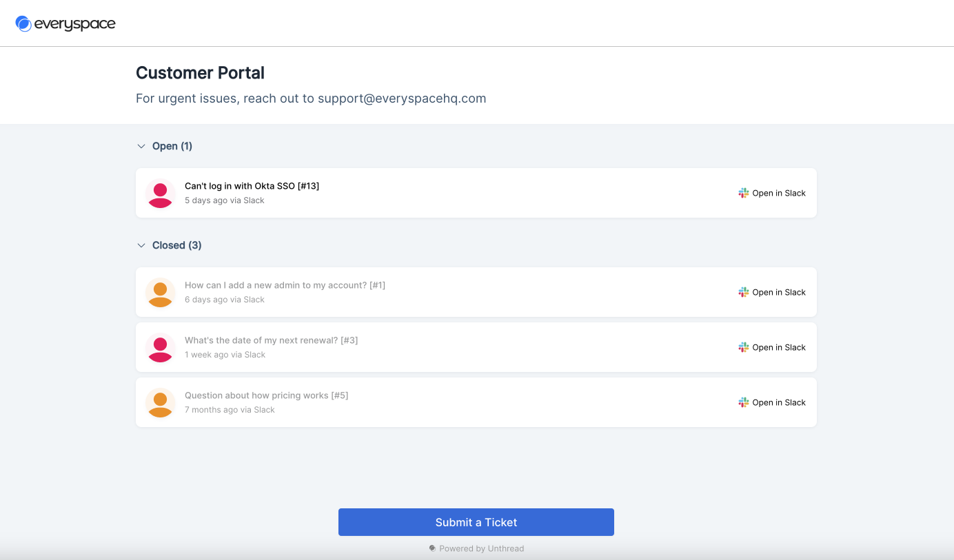The image size is (954, 560).
Task: Click avatar on next renewal ticket
Action: [x=161, y=348]
